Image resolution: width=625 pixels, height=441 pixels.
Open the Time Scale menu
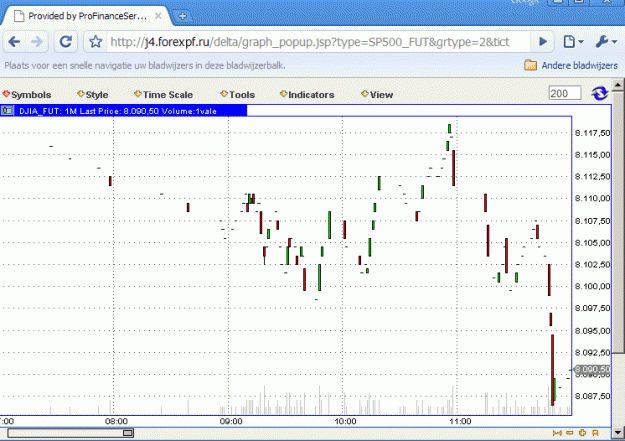163,95
